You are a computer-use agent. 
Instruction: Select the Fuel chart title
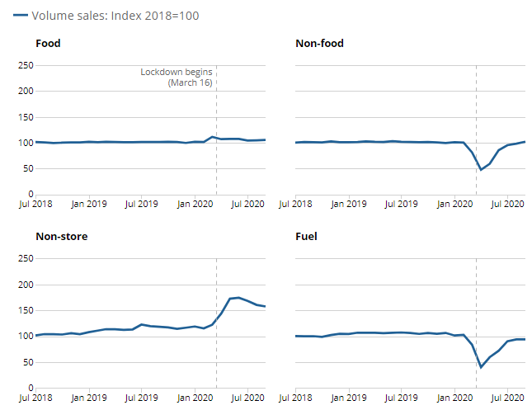(306, 237)
